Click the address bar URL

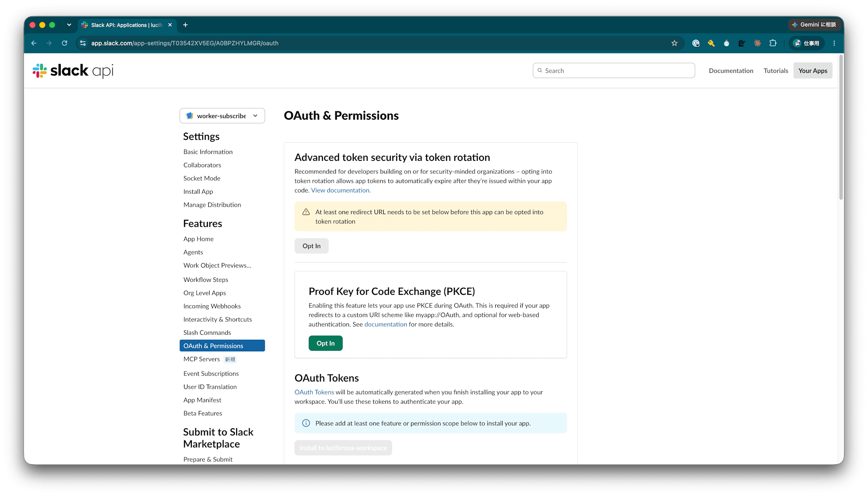coord(185,43)
